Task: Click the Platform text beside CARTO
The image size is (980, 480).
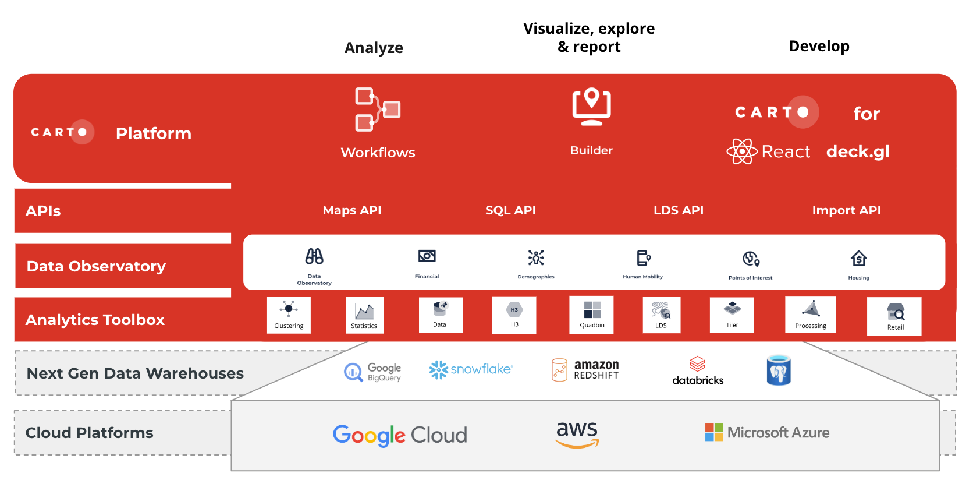Action: click(x=154, y=133)
